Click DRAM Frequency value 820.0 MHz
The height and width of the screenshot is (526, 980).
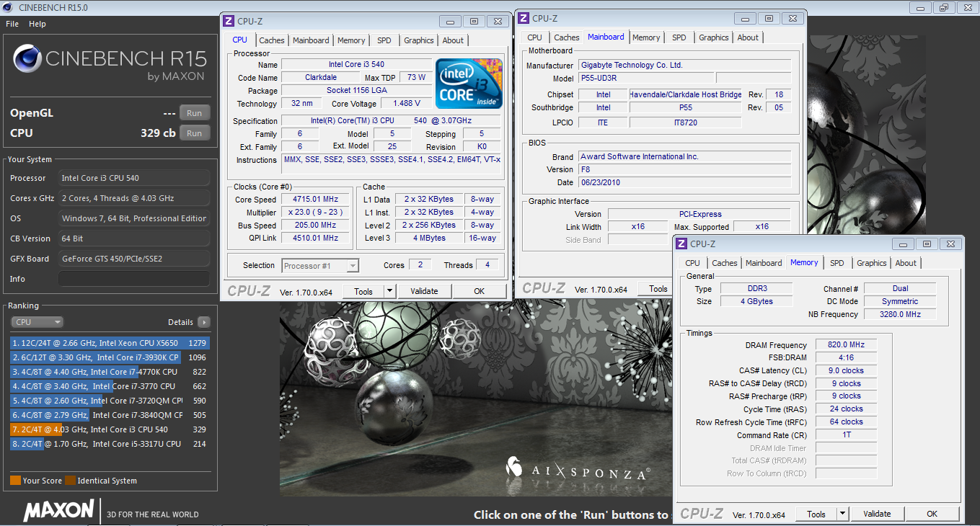point(847,345)
